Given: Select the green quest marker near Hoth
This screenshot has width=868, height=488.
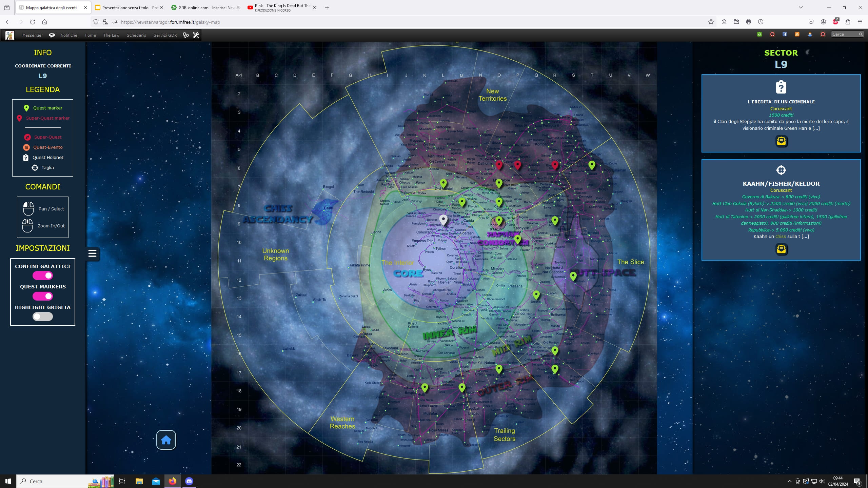Looking at the screenshot, I should click(425, 387).
